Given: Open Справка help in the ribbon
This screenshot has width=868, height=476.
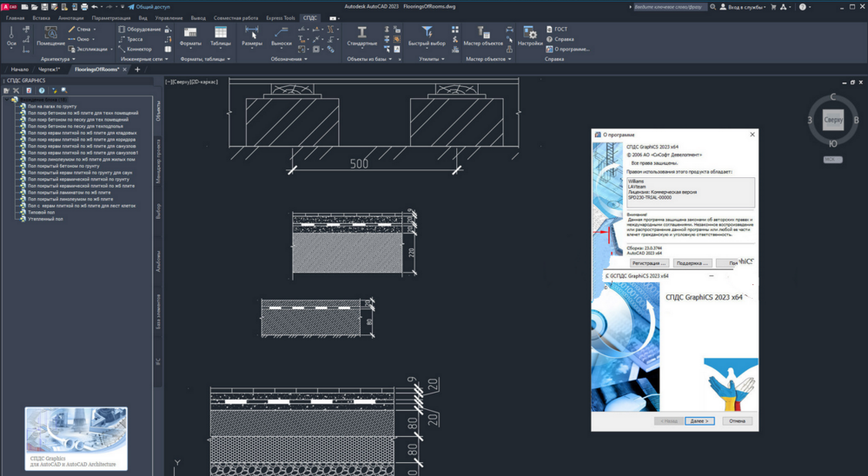Looking at the screenshot, I should pyautogui.click(x=560, y=39).
